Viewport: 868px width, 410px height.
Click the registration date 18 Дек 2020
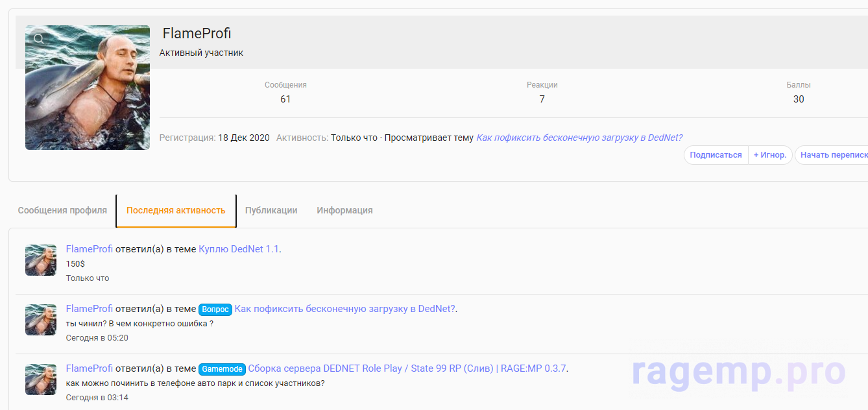click(243, 138)
